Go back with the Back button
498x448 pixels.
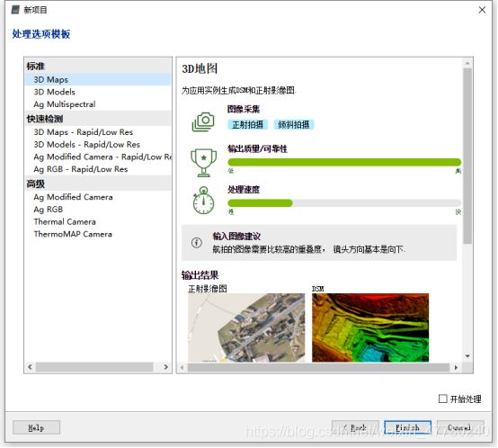pyautogui.click(x=355, y=427)
